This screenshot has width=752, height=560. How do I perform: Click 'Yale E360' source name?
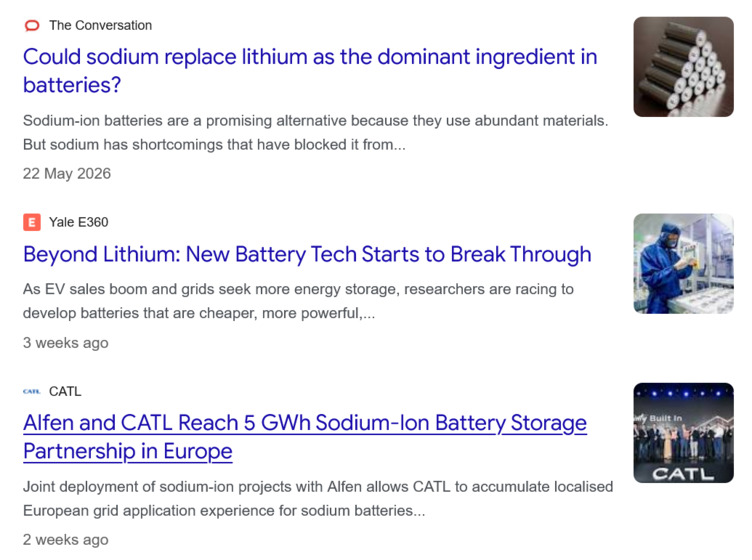pos(79,222)
